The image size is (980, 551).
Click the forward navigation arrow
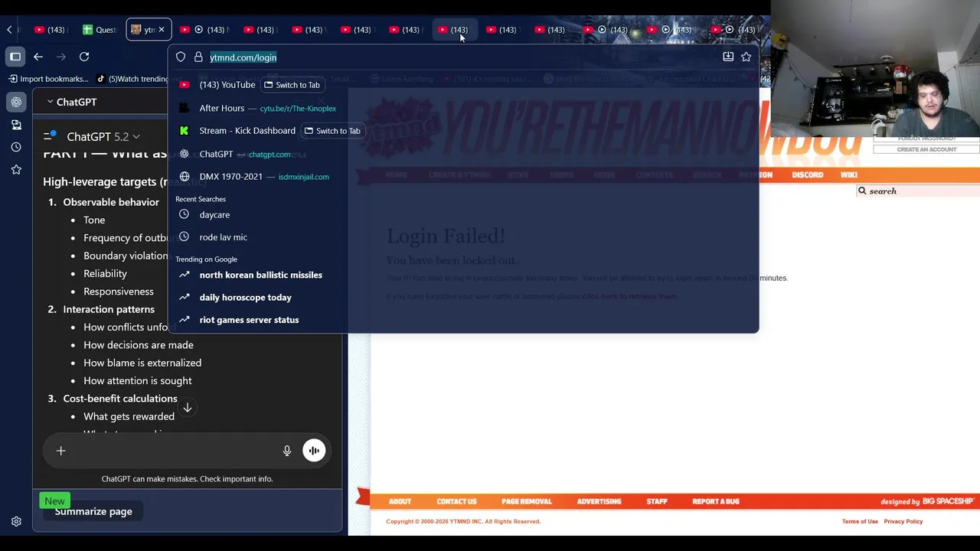click(61, 57)
